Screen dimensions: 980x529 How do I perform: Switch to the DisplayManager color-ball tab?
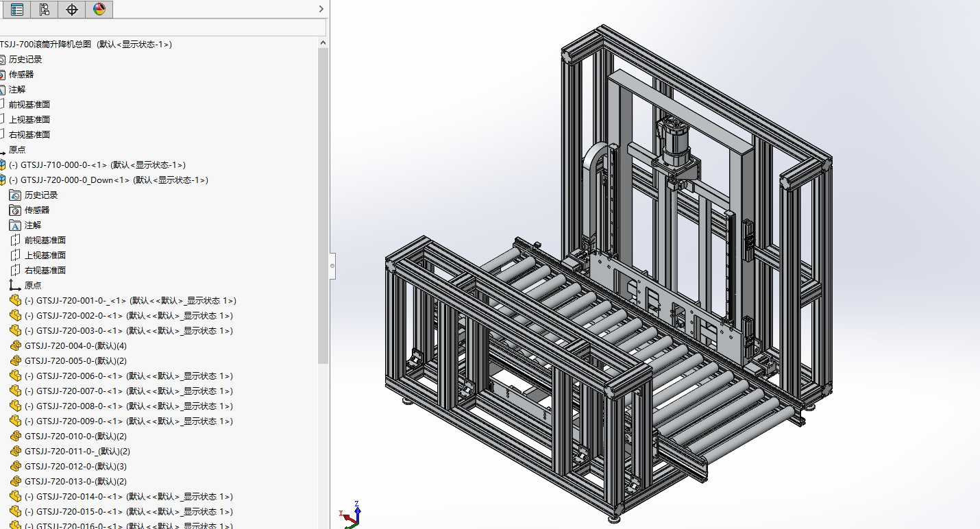click(99, 9)
